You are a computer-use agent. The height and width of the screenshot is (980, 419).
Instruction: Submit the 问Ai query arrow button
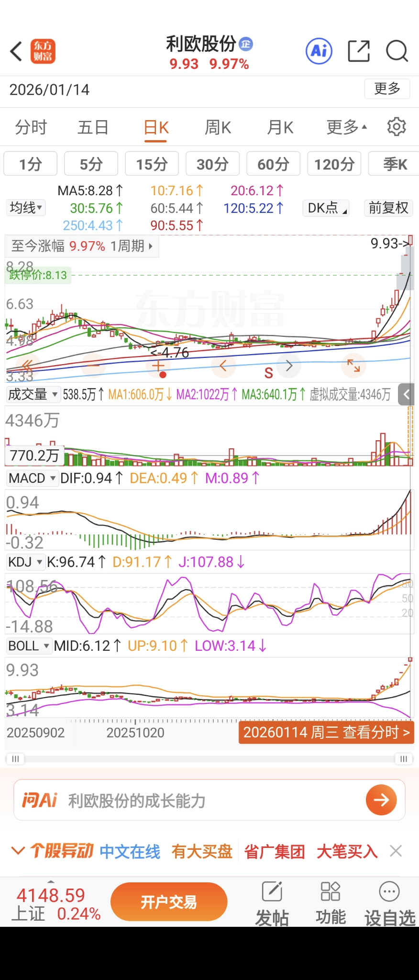click(381, 800)
